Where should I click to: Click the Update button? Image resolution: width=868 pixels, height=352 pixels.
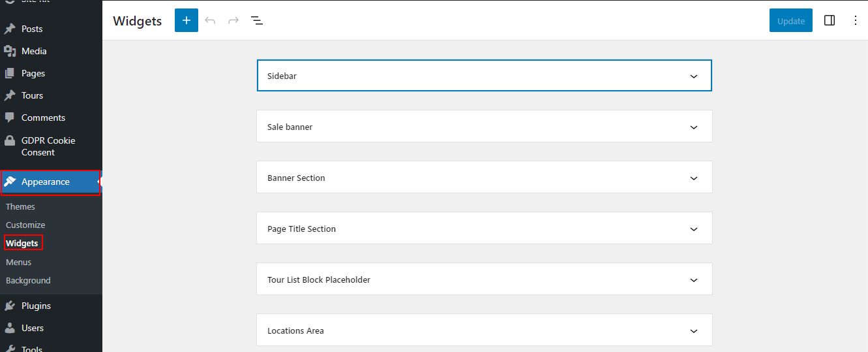click(791, 20)
